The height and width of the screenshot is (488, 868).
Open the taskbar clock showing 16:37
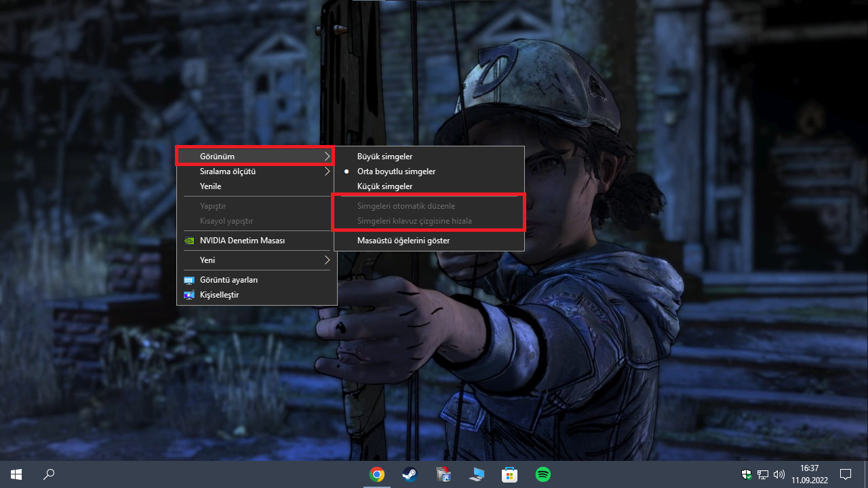tap(809, 474)
